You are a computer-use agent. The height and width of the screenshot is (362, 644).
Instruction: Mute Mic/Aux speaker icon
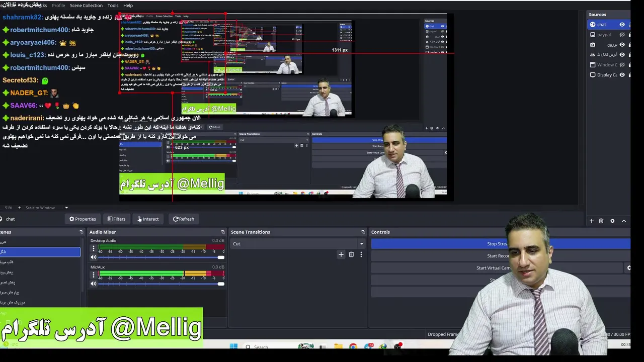click(93, 284)
